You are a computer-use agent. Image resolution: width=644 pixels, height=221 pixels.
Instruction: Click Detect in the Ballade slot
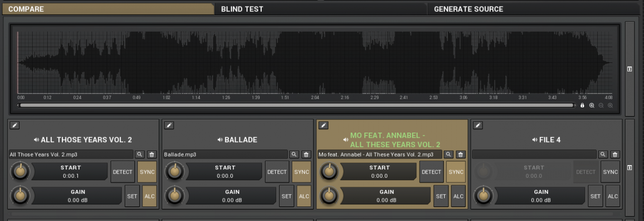click(x=277, y=172)
